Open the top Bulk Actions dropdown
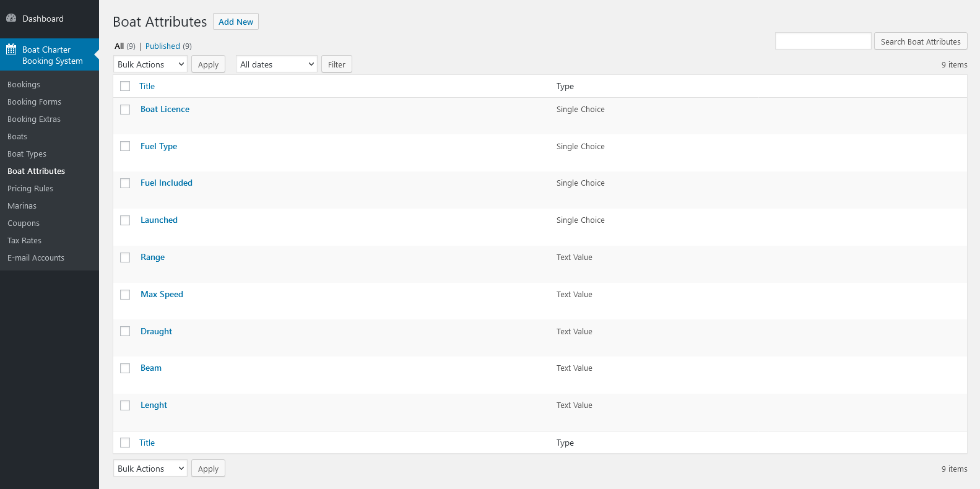This screenshot has width=980, height=489. [x=150, y=64]
